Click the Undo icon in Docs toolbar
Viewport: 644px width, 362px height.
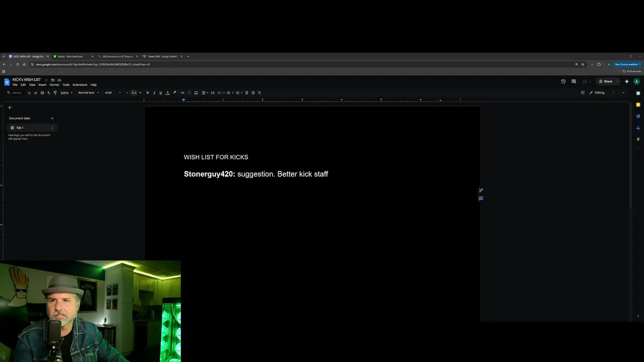click(x=29, y=93)
